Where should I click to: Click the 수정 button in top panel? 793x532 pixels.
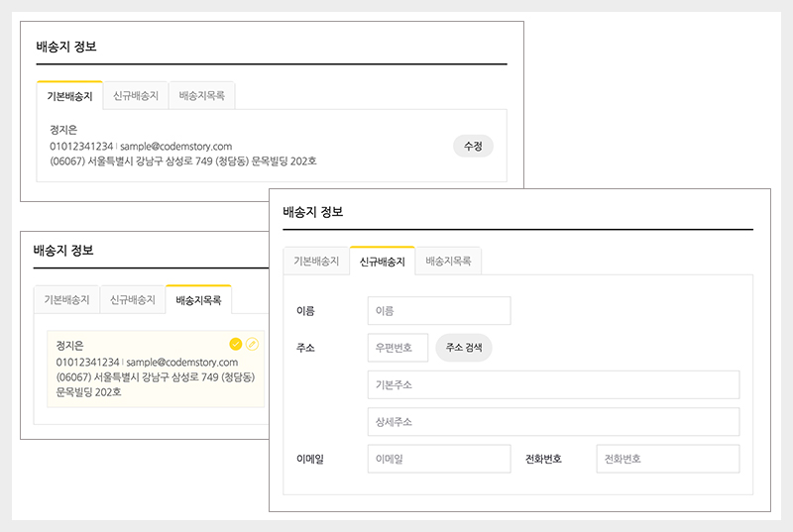coord(473,146)
